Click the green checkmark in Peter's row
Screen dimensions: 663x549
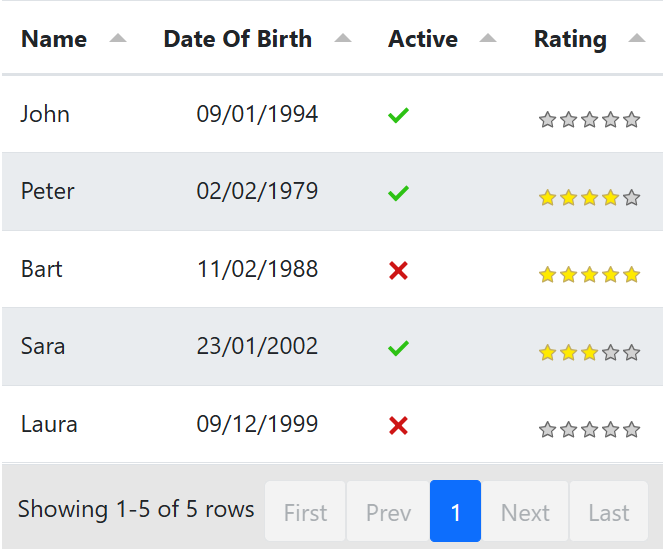click(398, 193)
